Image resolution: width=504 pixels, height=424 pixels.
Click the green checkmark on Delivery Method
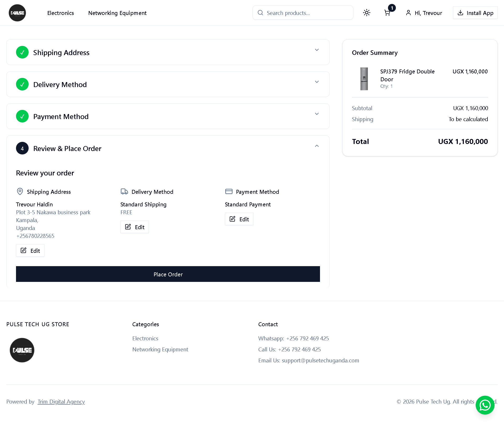[22, 84]
